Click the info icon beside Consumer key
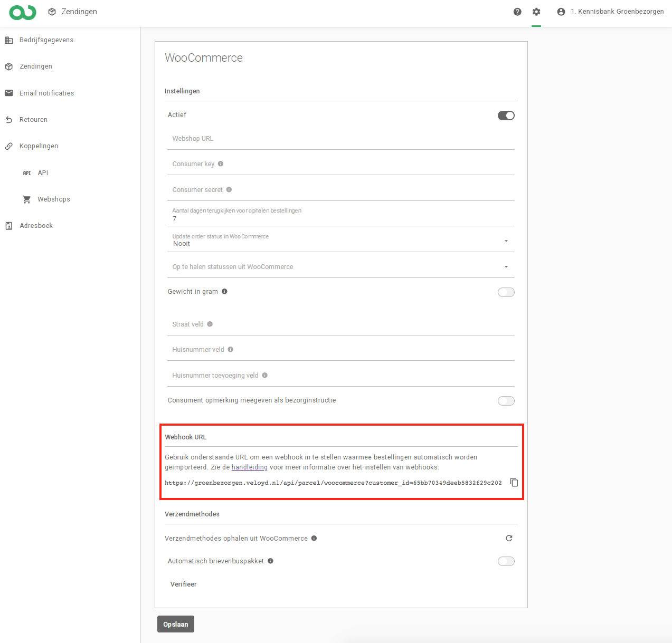This screenshot has width=672, height=643. pyautogui.click(x=221, y=164)
